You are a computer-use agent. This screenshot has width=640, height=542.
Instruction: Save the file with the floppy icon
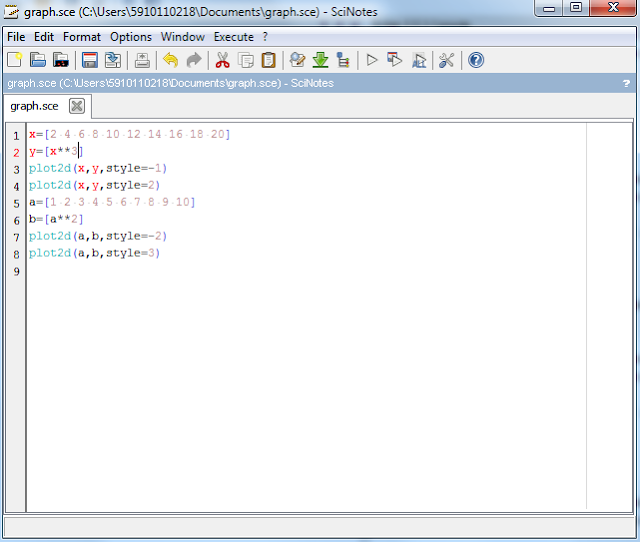point(90,60)
